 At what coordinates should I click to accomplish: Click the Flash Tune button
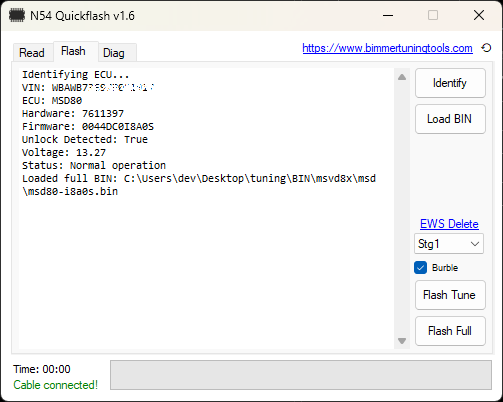pyautogui.click(x=450, y=295)
